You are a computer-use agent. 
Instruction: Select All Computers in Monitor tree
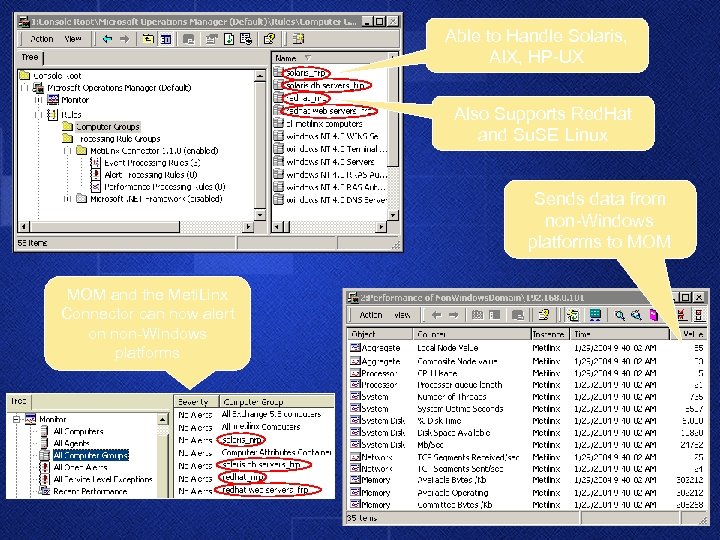point(79,431)
